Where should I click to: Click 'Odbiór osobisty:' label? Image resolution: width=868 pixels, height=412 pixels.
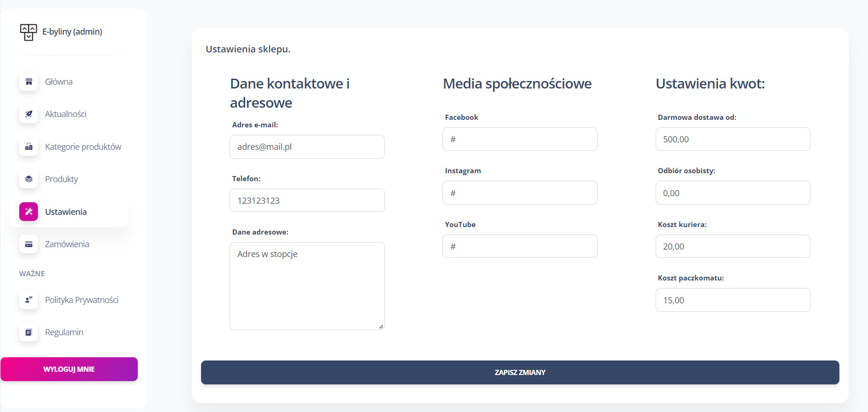point(687,171)
